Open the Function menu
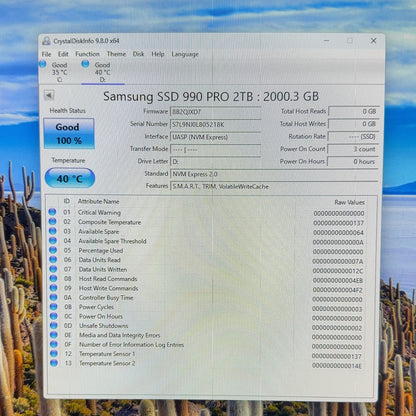 pyautogui.click(x=87, y=54)
